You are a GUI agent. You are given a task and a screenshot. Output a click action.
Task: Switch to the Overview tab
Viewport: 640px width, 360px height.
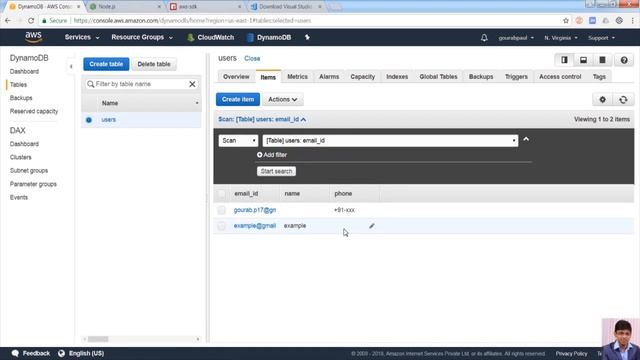coord(236,77)
